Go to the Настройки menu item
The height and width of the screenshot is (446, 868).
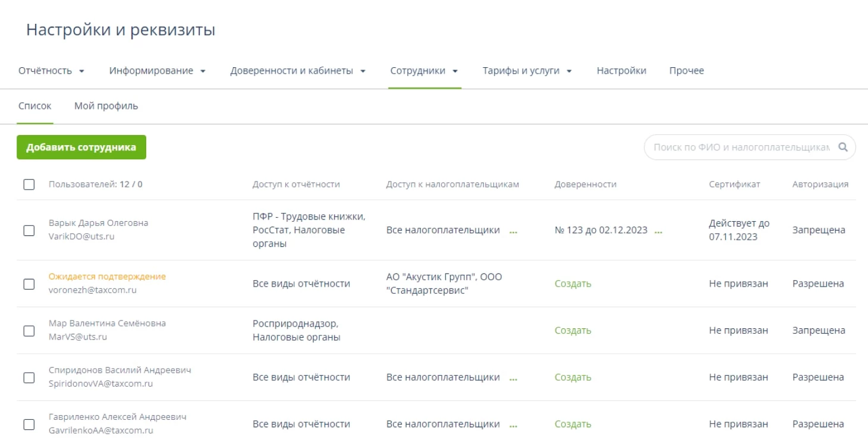621,71
